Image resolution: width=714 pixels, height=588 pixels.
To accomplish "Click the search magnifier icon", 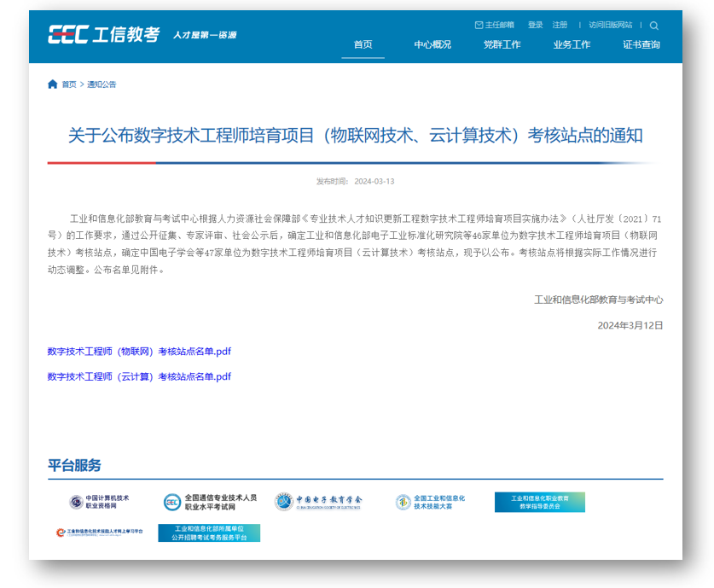I will coord(654,26).
